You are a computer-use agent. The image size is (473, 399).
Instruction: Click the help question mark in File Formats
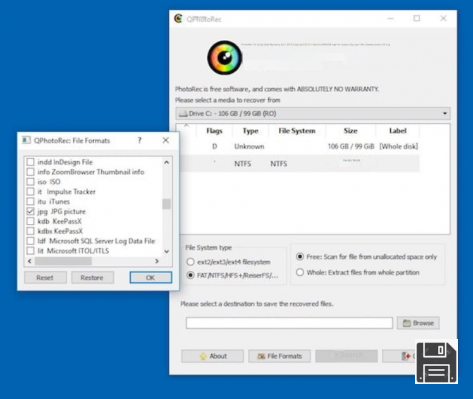[140, 140]
